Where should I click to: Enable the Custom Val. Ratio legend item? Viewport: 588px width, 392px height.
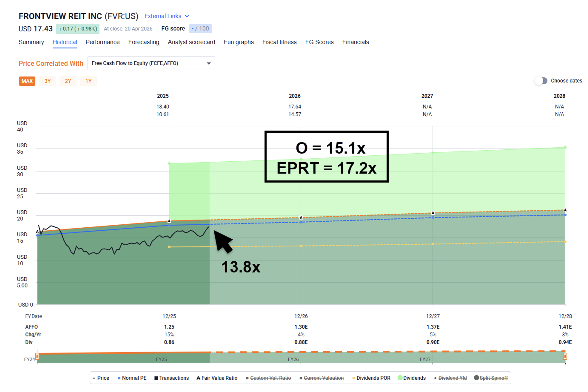(x=270, y=378)
